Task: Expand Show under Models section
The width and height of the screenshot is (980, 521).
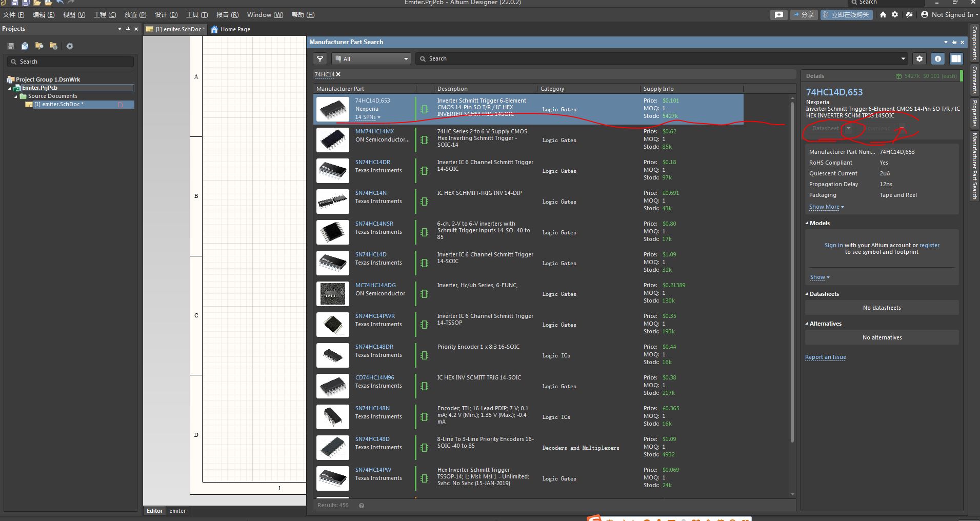Action: tap(819, 277)
